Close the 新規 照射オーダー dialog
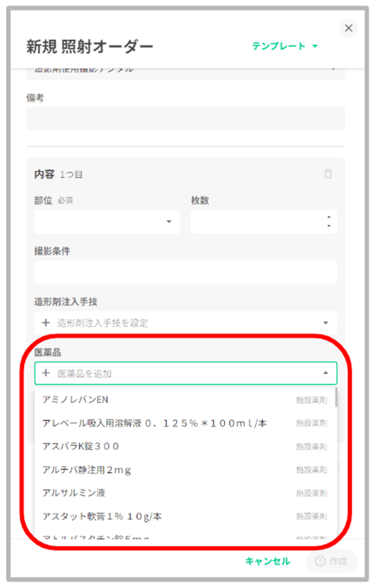This screenshot has height=588, width=375. pyautogui.click(x=348, y=28)
